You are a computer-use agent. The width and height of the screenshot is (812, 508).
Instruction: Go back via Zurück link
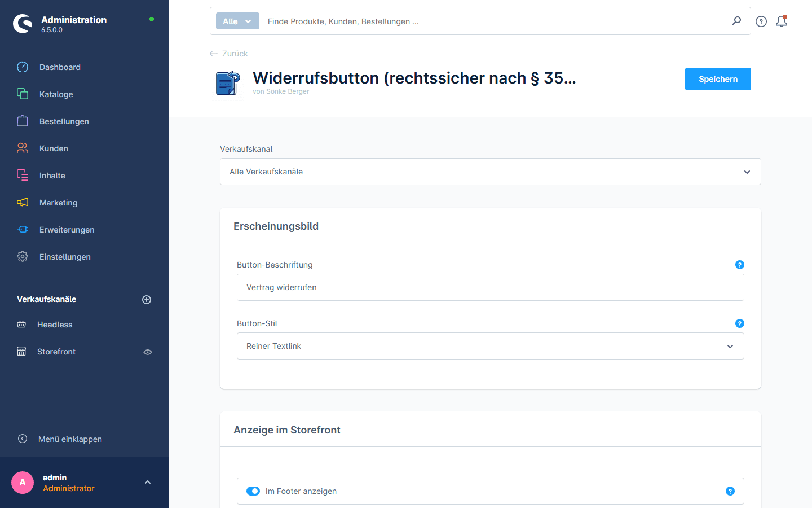235,54
